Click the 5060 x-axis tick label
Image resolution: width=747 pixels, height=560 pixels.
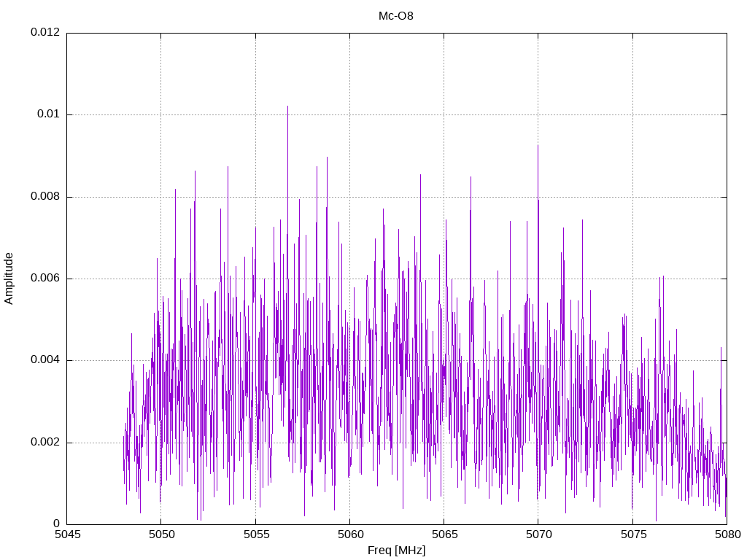pyautogui.click(x=351, y=534)
